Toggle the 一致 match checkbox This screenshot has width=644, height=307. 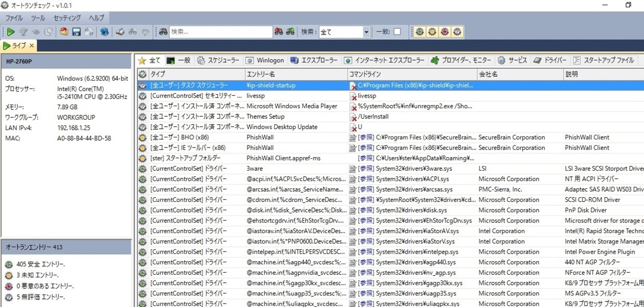point(397,32)
